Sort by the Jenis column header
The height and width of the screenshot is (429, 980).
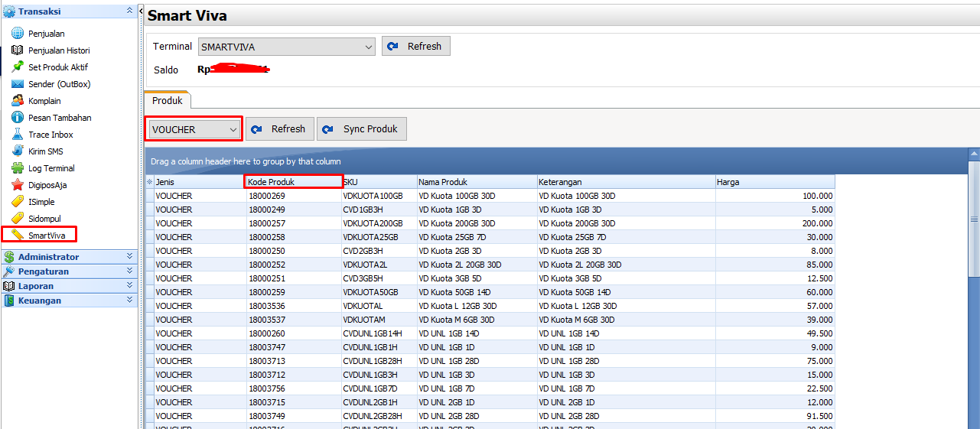pyautogui.click(x=200, y=182)
